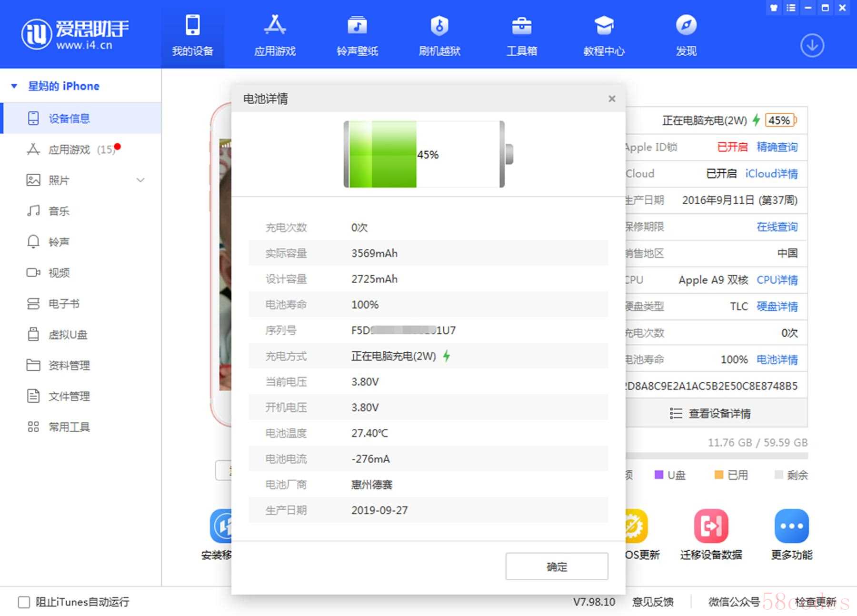Click 在线查询 warranty link
This screenshot has width=857, height=616.
pyautogui.click(x=777, y=227)
